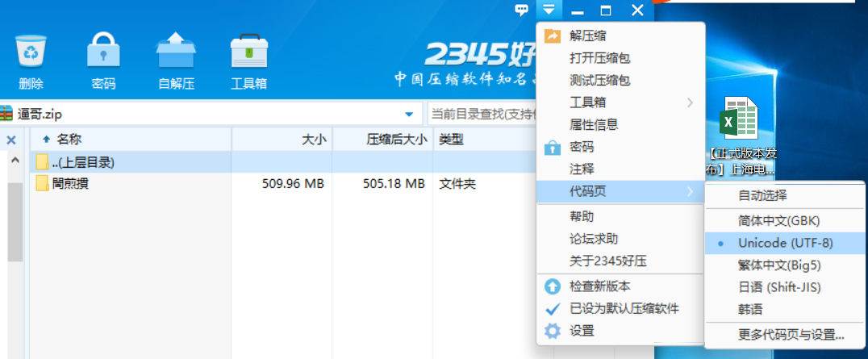Click the path field showing 逼哥.zip

click(211, 114)
